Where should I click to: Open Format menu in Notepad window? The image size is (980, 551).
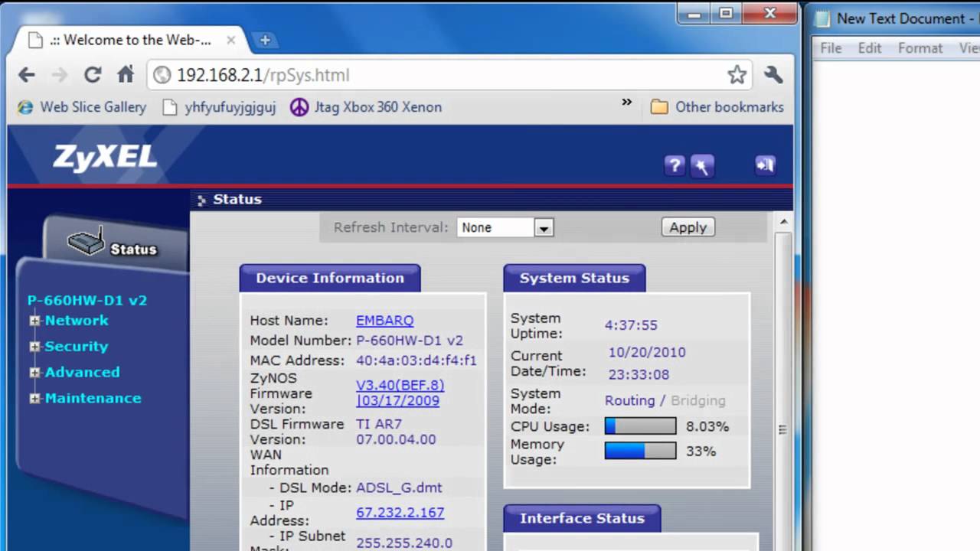[x=920, y=47]
